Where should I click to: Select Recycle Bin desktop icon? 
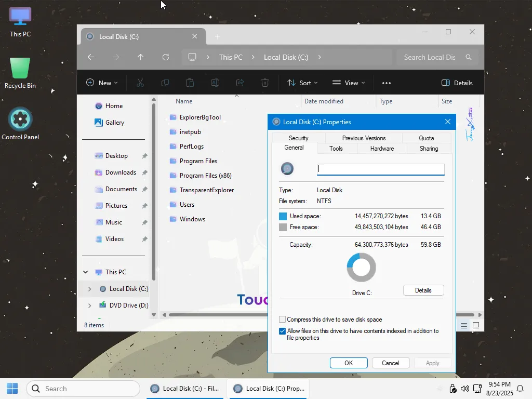(x=20, y=73)
